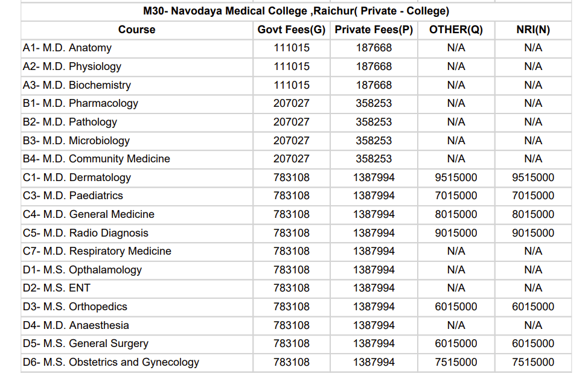Click the A2- M.D. Physiology course cell

[x=72, y=66]
